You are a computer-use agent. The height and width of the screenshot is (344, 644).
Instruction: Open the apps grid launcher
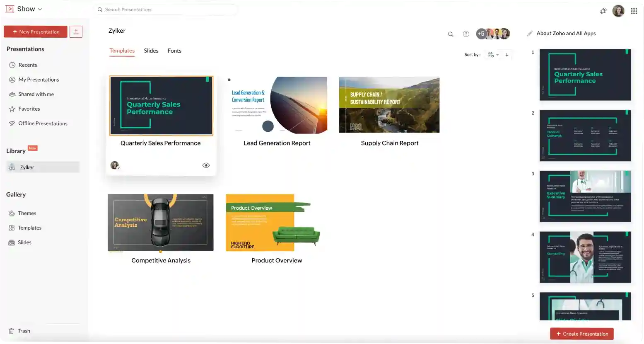(634, 11)
